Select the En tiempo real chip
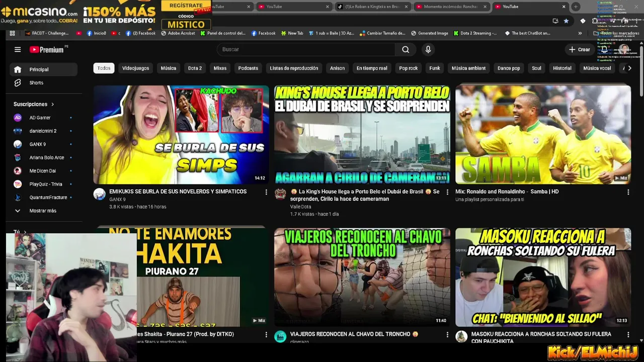644x362 pixels. 372,68
